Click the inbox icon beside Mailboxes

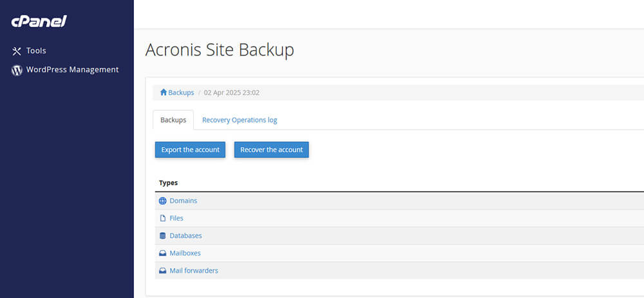tap(162, 253)
